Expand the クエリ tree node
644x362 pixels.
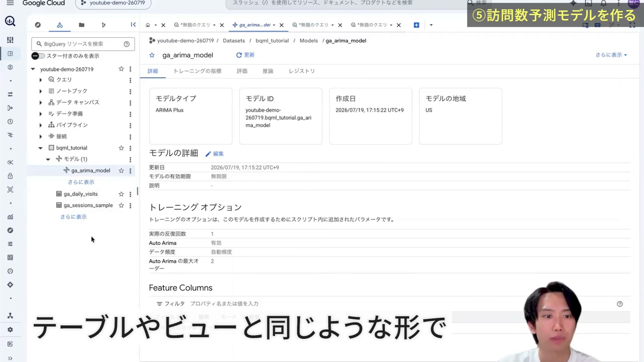pyautogui.click(x=41, y=80)
